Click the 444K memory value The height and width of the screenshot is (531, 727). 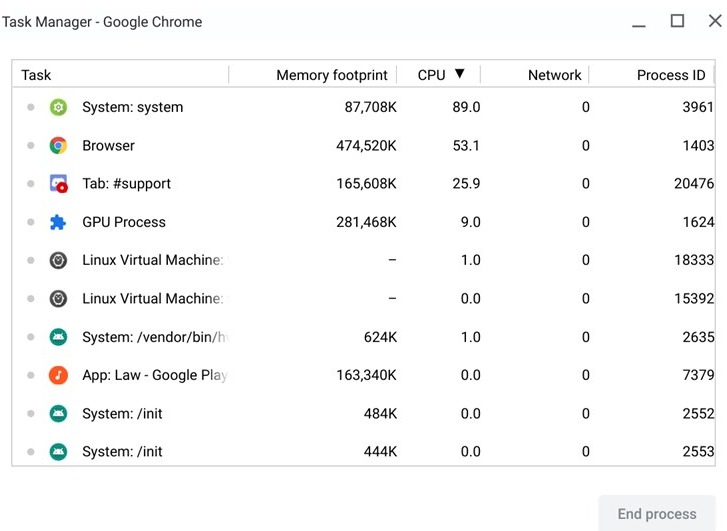click(x=380, y=452)
